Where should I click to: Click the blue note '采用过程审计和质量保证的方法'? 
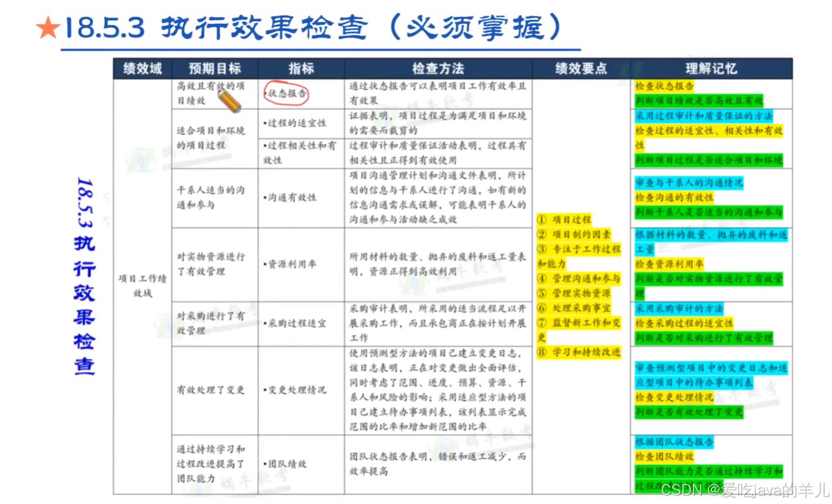coord(703,116)
